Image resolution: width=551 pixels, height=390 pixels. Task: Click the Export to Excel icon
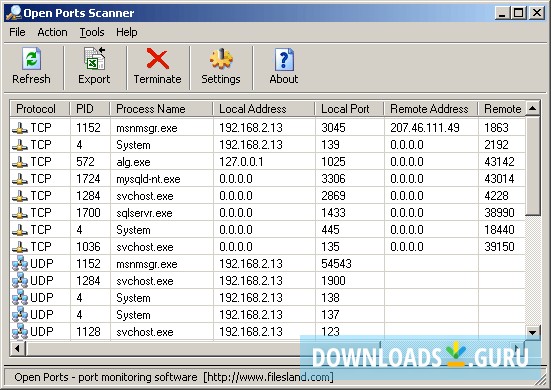(94, 58)
